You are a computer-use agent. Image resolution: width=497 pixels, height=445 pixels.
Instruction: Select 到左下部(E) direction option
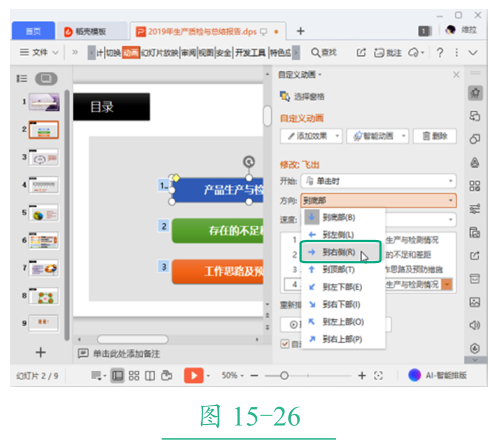pos(343,287)
